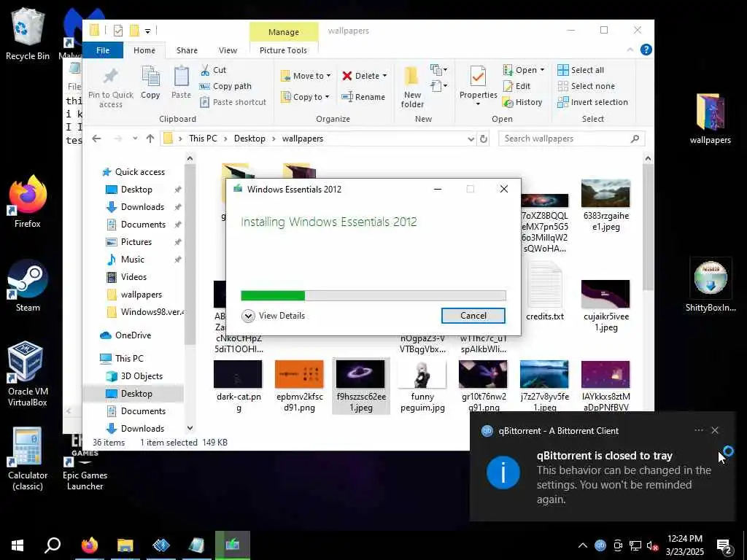Open the Quick Access Toolbar customize dropdown

click(x=147, y=31)
